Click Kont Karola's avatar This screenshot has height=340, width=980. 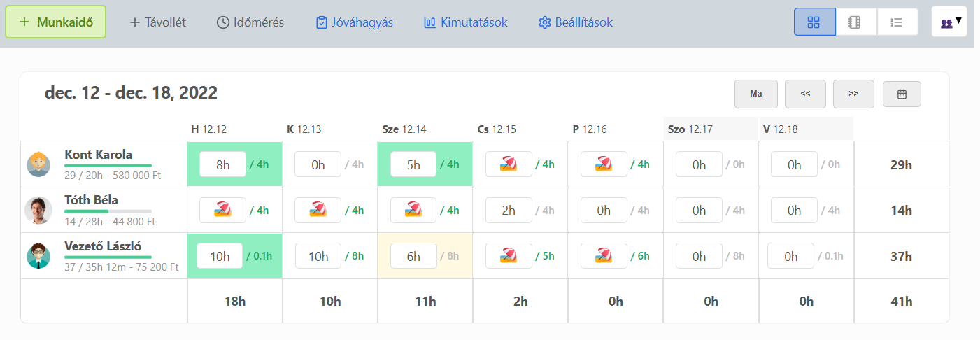[38, 164]
